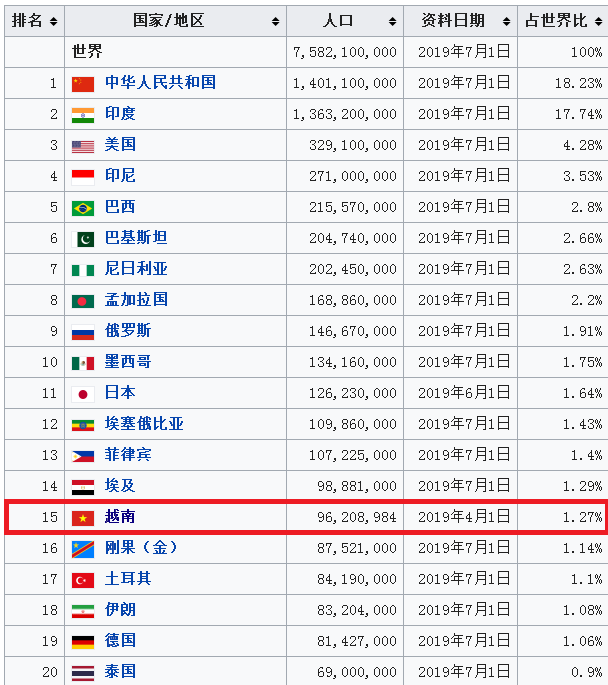
Task: Follow the 孟加拉国 link
Action: tap(136, 299)
